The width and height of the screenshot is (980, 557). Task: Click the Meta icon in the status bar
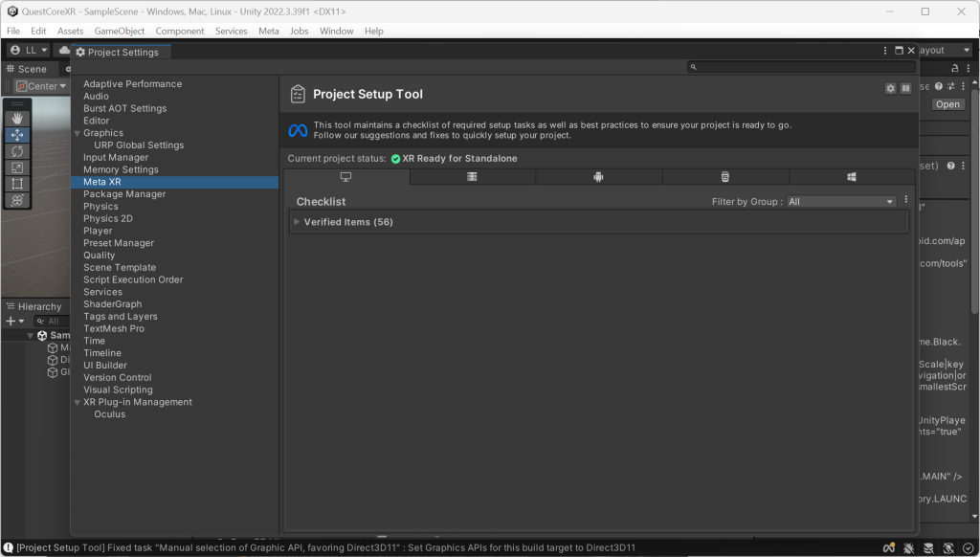tap(889, 548)
